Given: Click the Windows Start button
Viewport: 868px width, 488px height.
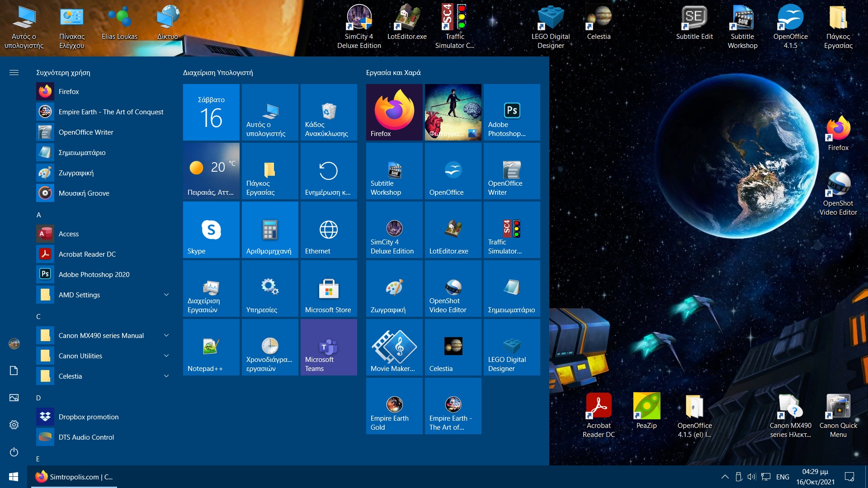Looking at the screenshot, I should (x=14, y=477).
